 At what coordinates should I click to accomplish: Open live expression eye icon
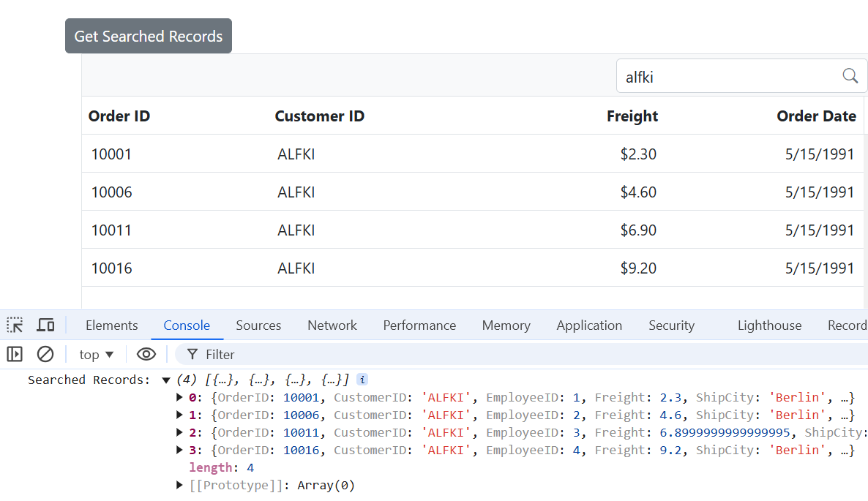(x=146, y=355)
